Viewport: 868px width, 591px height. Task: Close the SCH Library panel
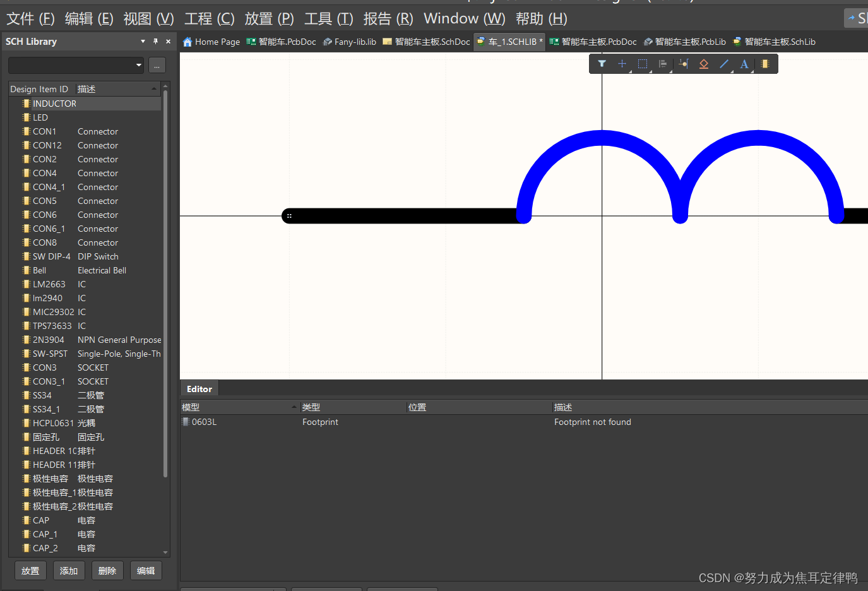[168, 41]
